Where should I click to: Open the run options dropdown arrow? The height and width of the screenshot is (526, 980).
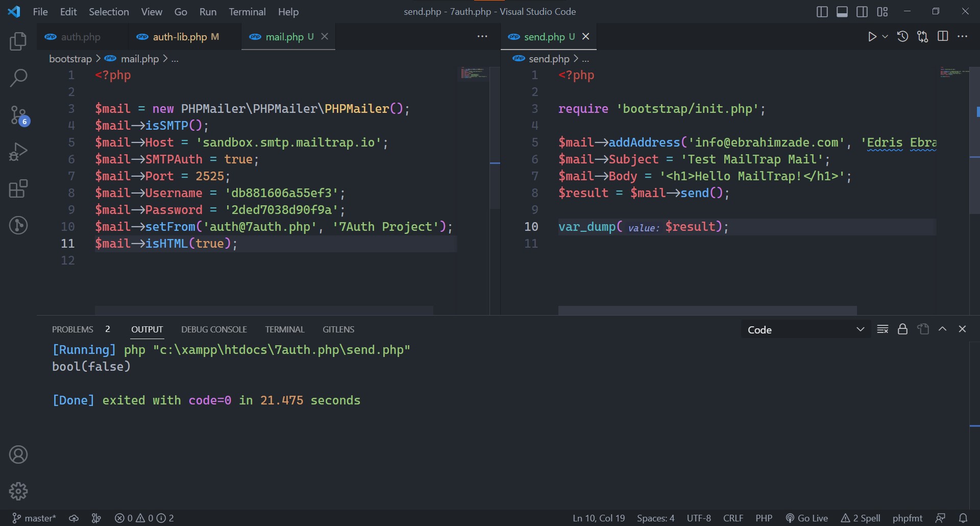(885, 37)
